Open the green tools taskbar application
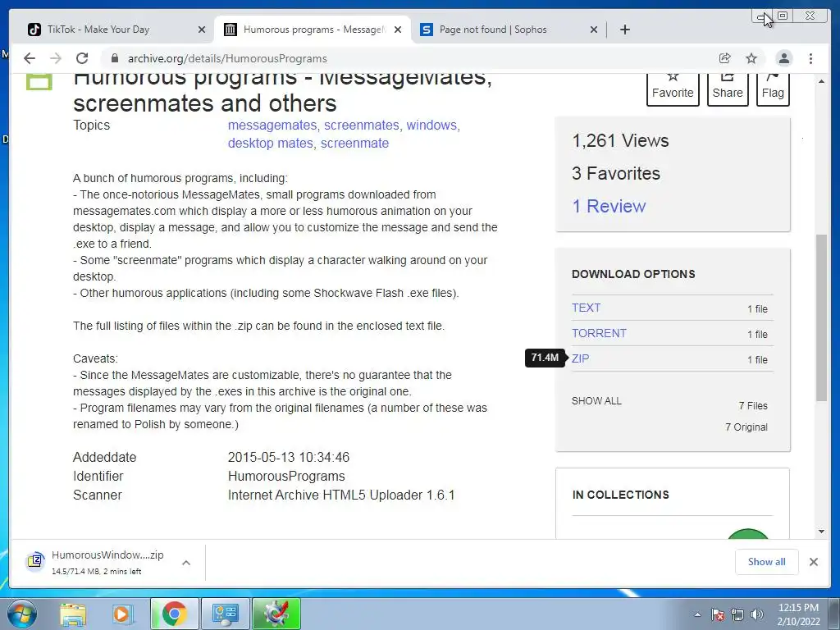 click(x=276, y=614)
